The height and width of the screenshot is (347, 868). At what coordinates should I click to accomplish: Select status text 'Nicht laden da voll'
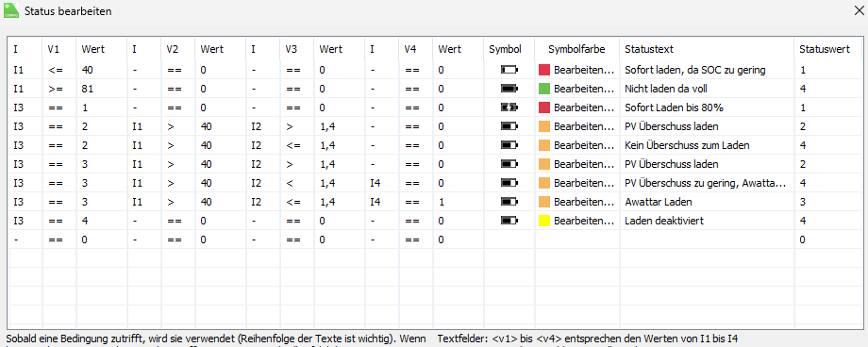(x=666, y=89)
